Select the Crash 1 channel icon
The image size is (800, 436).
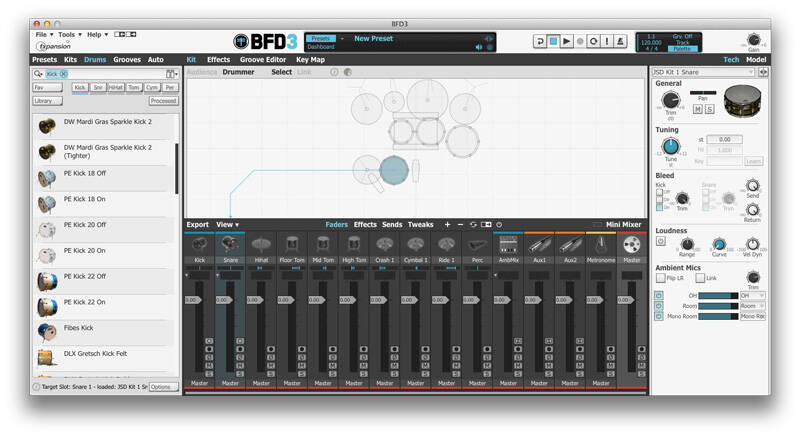pos(385,245)
